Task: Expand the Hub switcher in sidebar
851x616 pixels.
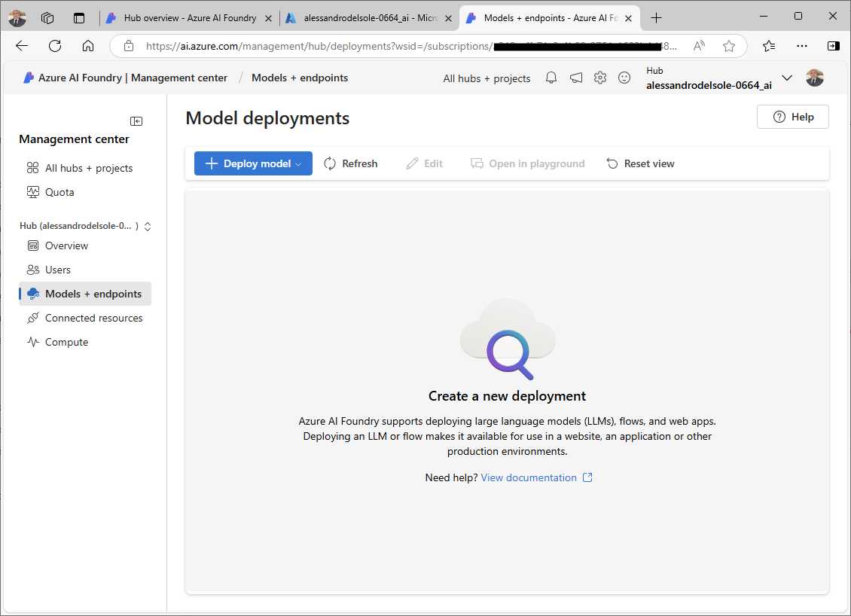Action: (147, 227)
